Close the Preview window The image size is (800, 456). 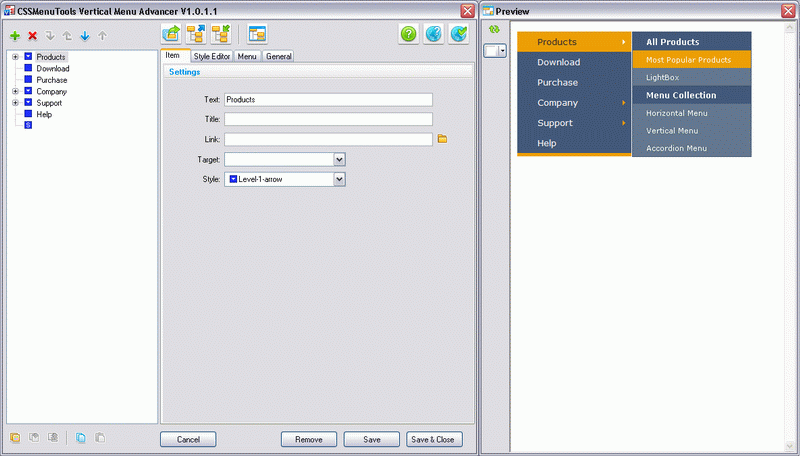click(788, 11)
